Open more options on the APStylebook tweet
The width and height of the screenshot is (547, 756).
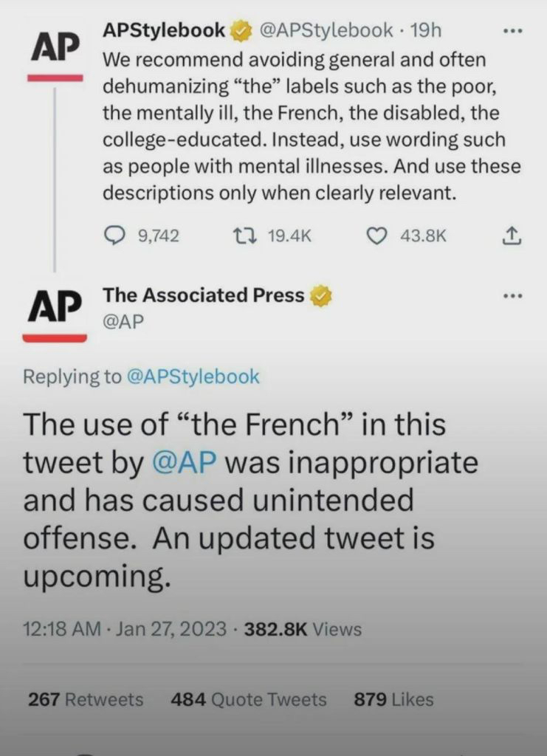tap(512, 32)
